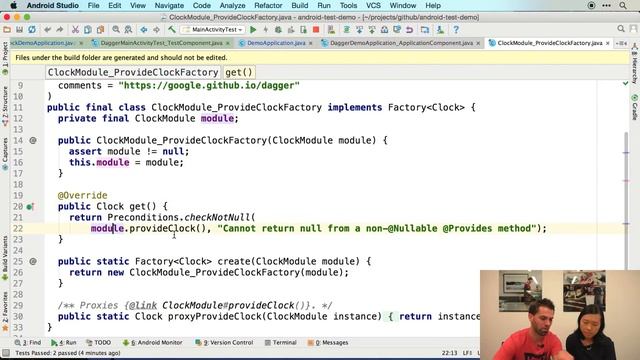Stop the running process via red square
Screen dimensions: 640x360
(x=316, y=29)
